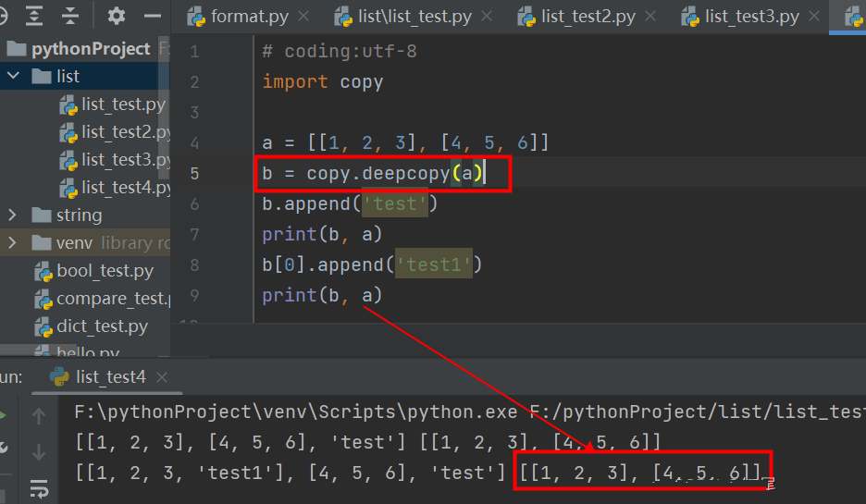
Task: Select pythonProject root folder
Action: (x=91, y=49)
